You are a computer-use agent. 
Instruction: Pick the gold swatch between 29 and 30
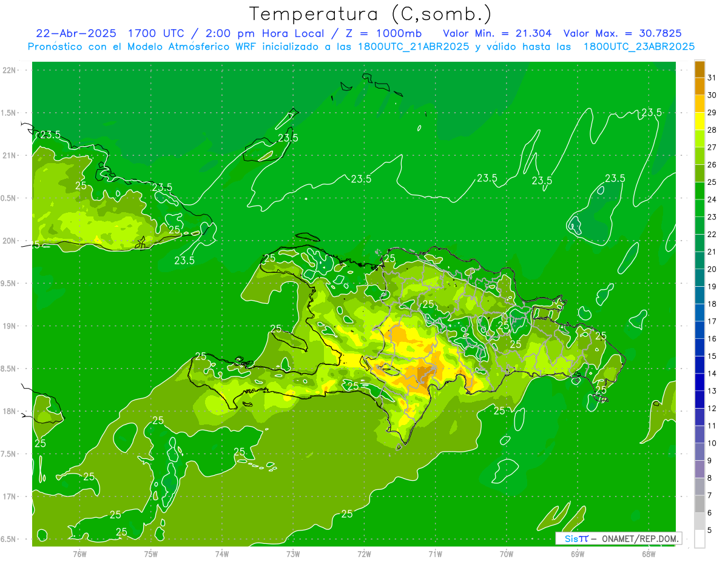(x=699, y=104)
